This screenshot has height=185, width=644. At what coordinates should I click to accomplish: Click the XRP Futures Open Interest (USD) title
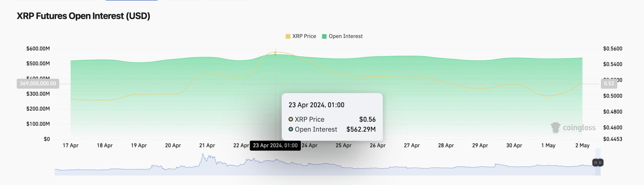(83, 16)
